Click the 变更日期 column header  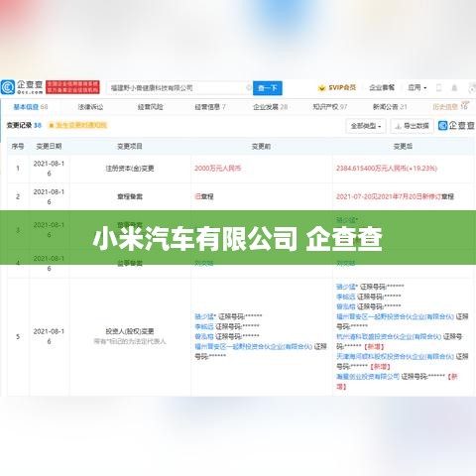click(49, 146)
